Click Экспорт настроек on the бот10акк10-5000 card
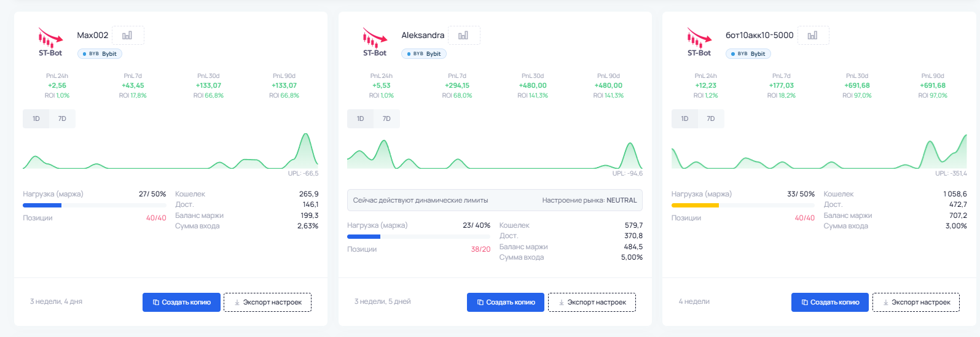This screenshot has height=337, width=980. coord(916,302)
